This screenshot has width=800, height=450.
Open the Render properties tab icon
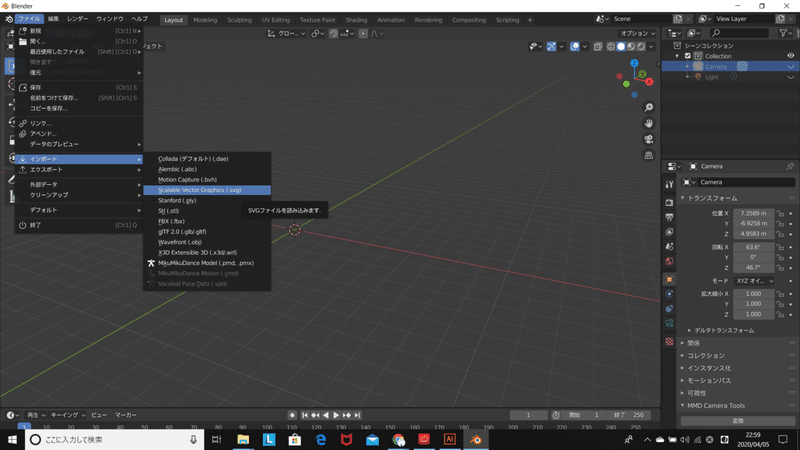click(x=669, y=203)
